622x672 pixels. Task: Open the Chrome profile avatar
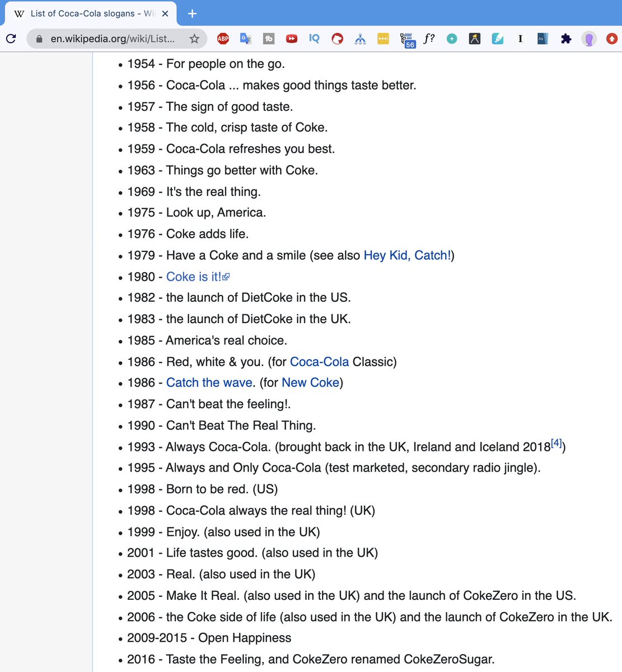(589, 39)
